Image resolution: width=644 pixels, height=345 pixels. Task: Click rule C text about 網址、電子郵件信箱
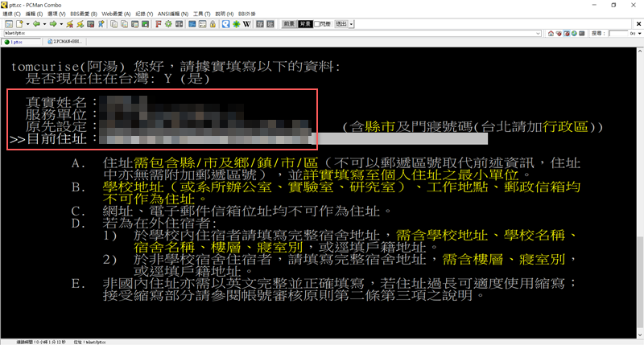point(247,212)
